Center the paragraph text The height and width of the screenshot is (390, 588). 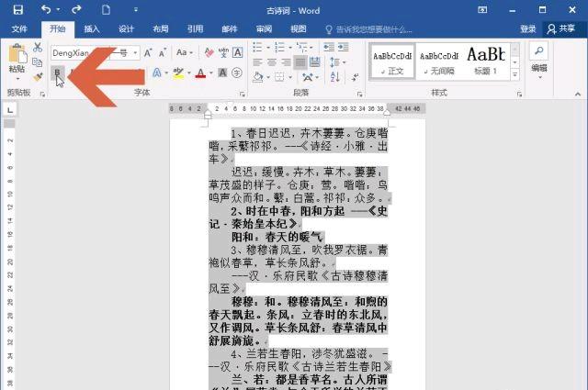272,62
